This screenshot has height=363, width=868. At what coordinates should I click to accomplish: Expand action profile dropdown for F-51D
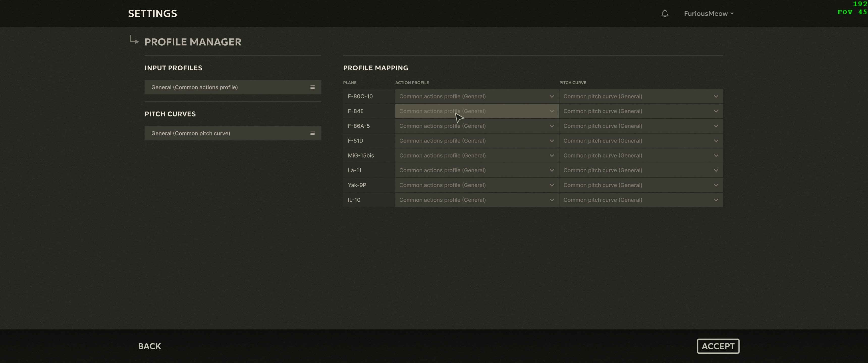tap(477, 141)
